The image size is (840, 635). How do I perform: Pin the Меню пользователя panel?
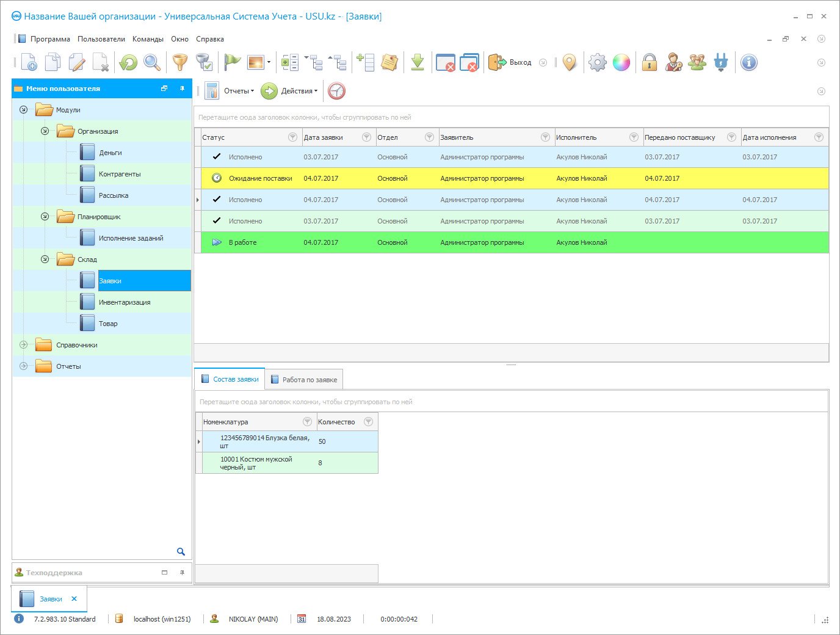(182, 89)
